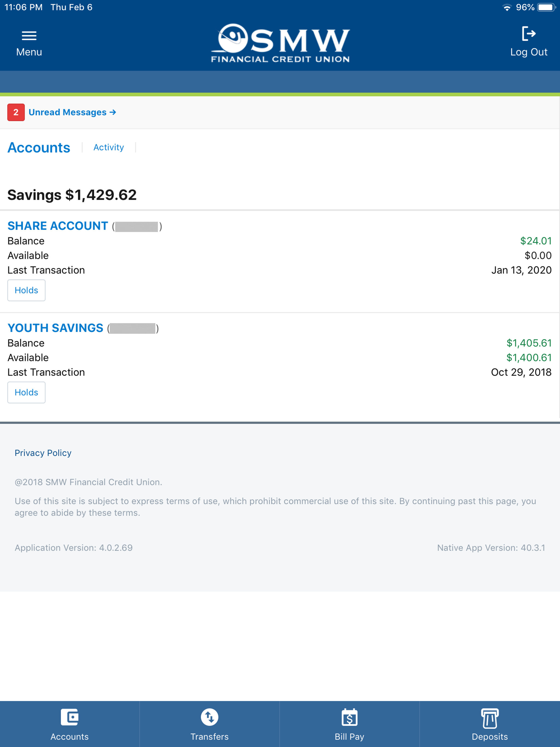560x747 pixels.
Task: Show Holds for YOUTH SAVINGS
Action: [26, 392]
